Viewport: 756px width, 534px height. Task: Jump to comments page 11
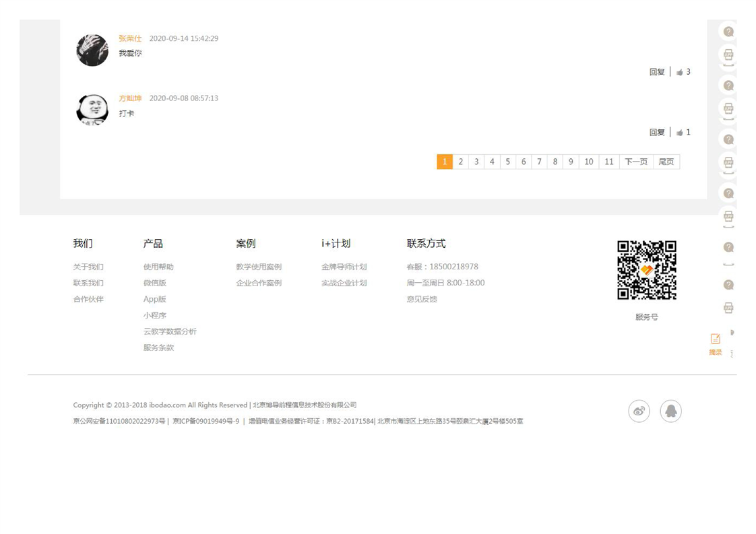[609, 162]
